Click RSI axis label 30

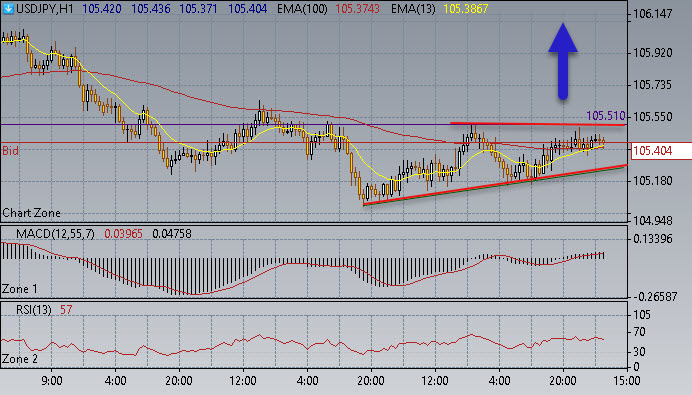coord(639,352)
